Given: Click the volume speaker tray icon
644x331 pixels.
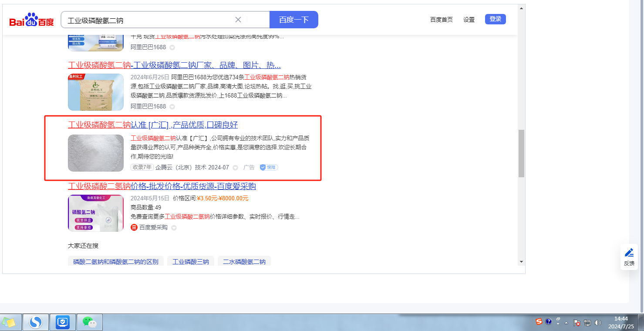Looking at the screenshot, I should [x=597, y=323].
